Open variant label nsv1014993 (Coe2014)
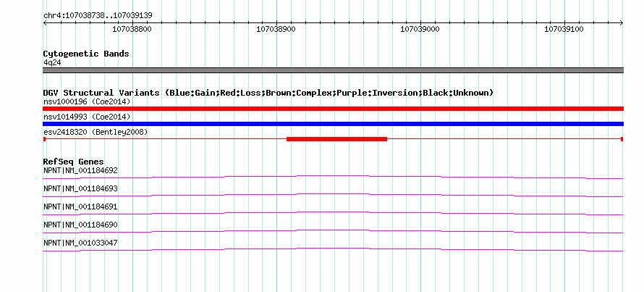 click(87, 117)
